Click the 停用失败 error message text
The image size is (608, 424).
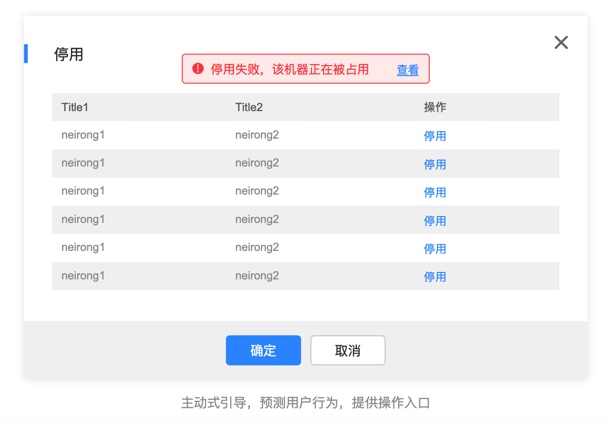(289, 69)
